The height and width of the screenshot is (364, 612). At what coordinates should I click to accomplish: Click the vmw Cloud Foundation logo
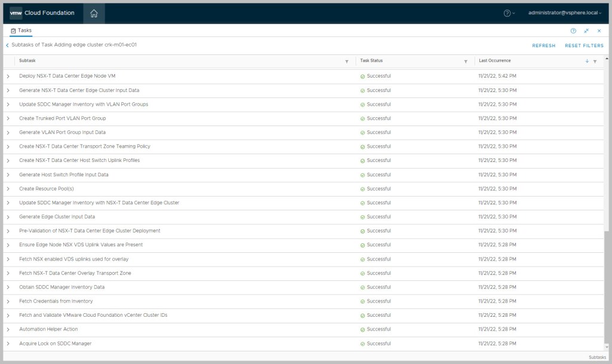tap(42, 13)
